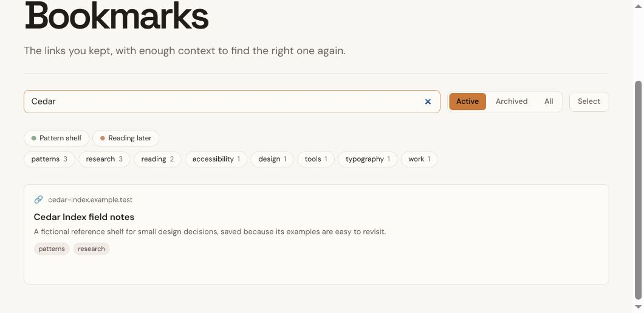Viewport: 644px width, 313px height.
Task: Click the Bookmarks page heading
Action: (x=117, y=16)
